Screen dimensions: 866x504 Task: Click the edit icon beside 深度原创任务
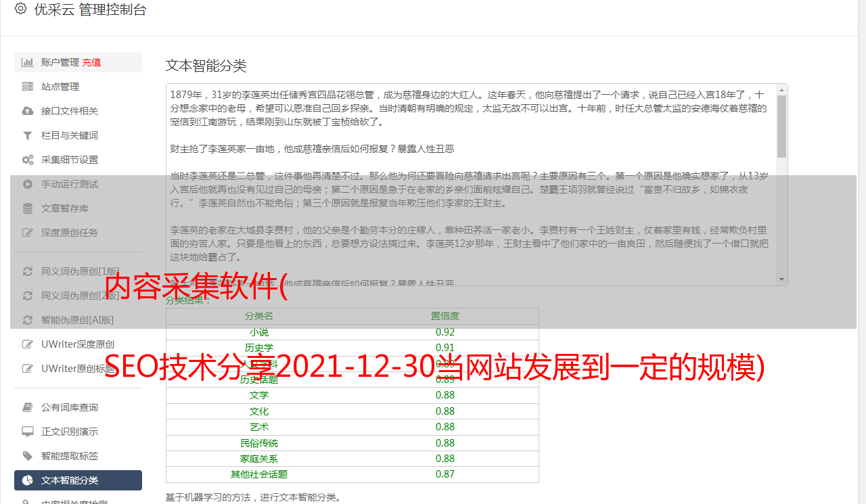tap(28, 233)
